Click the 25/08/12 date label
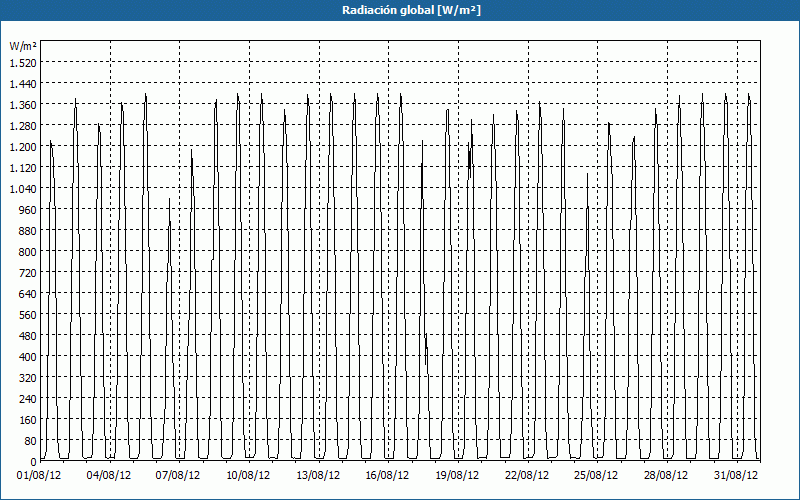The height and width of the screenshot is (500, 800). tap(596, 475)
